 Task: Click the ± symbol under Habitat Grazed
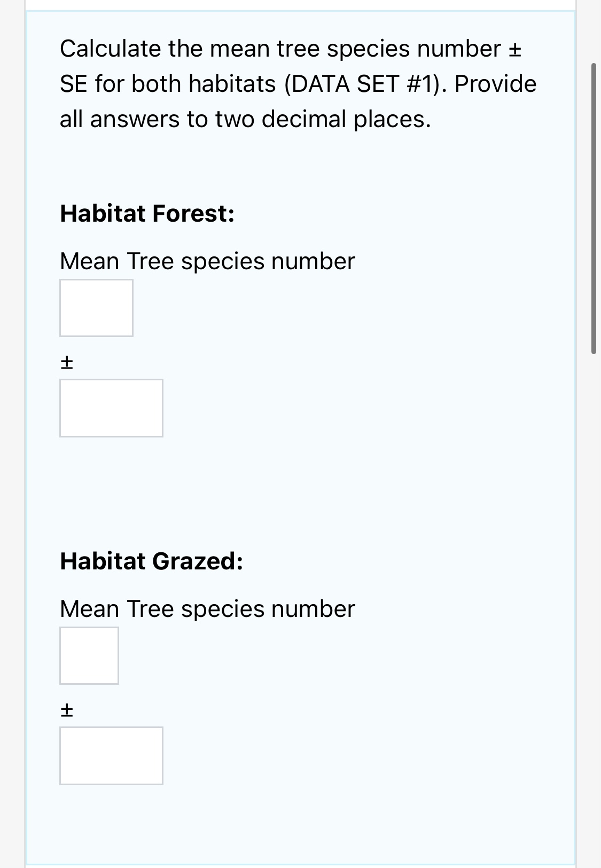click(x=66, y=710)
